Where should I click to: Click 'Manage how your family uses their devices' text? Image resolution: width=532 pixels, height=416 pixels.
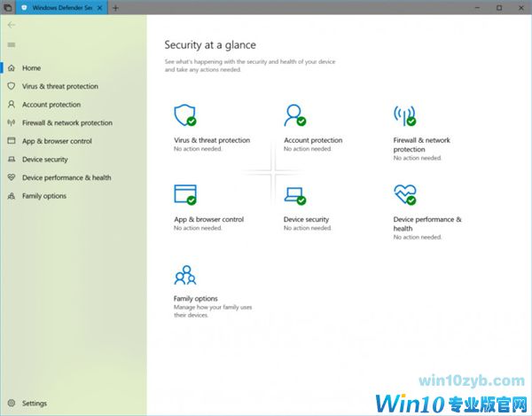pyautogui.click(x=213, y=311)
